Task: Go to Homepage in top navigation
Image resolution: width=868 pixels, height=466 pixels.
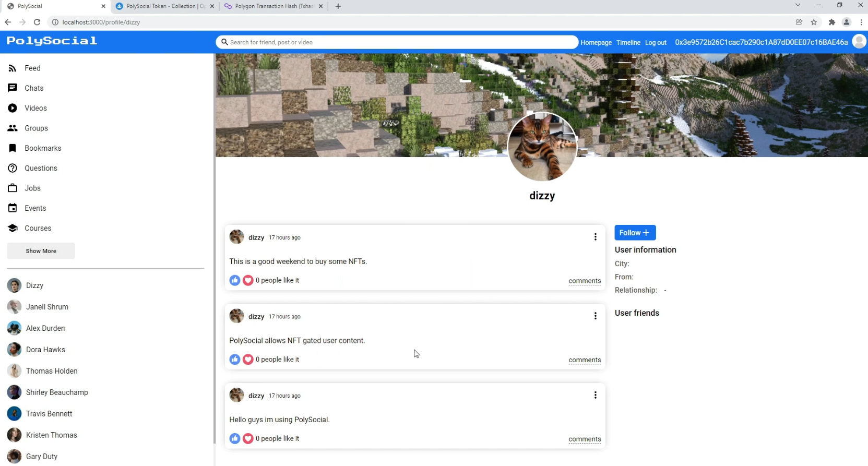Action: [x=596, y=43]
